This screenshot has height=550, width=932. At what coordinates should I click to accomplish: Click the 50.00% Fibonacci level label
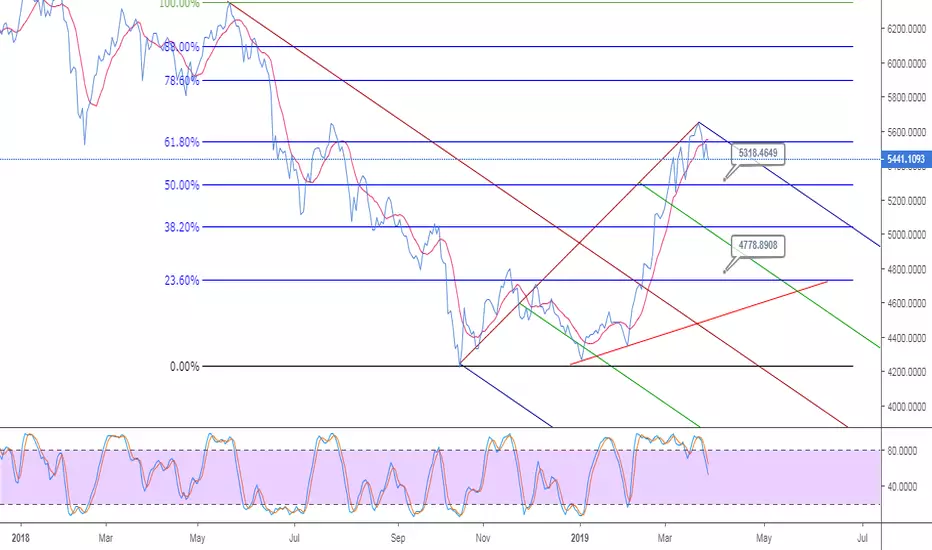182,185
